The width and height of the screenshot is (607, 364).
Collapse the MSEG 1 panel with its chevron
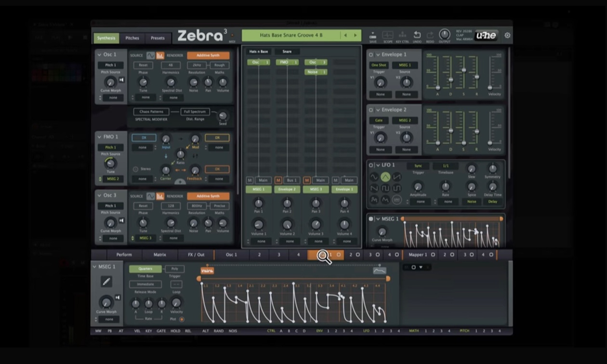(x=94, y=267)
